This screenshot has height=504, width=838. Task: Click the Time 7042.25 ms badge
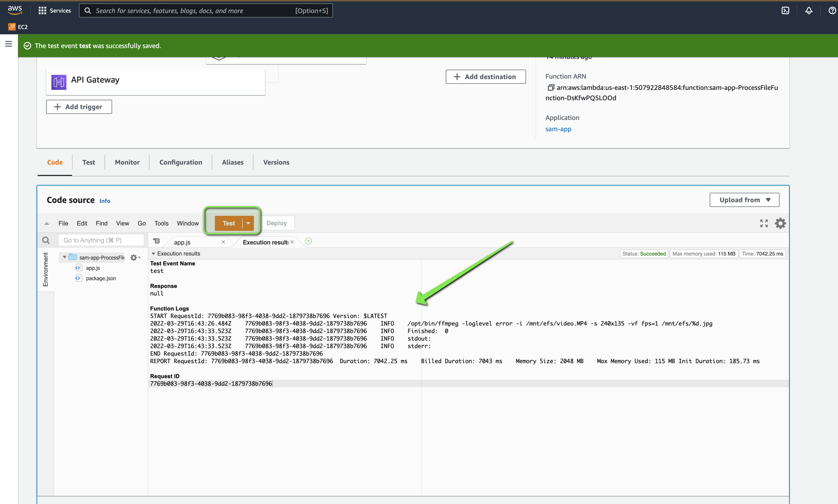tap(762, 254)
